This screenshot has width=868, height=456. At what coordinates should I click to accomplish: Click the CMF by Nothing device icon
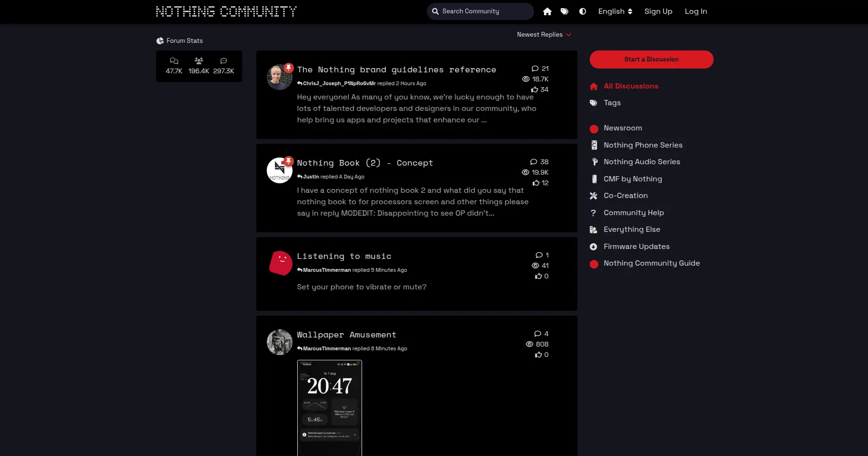tap(594, 179)
